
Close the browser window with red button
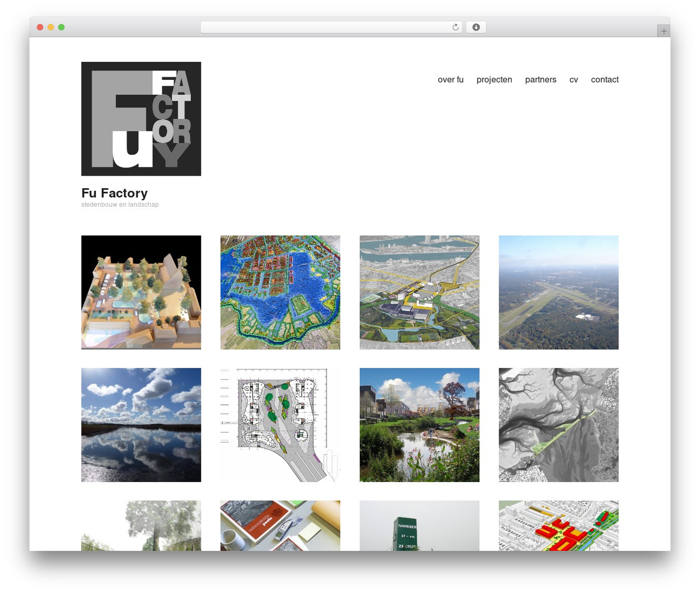coord(40,27)
